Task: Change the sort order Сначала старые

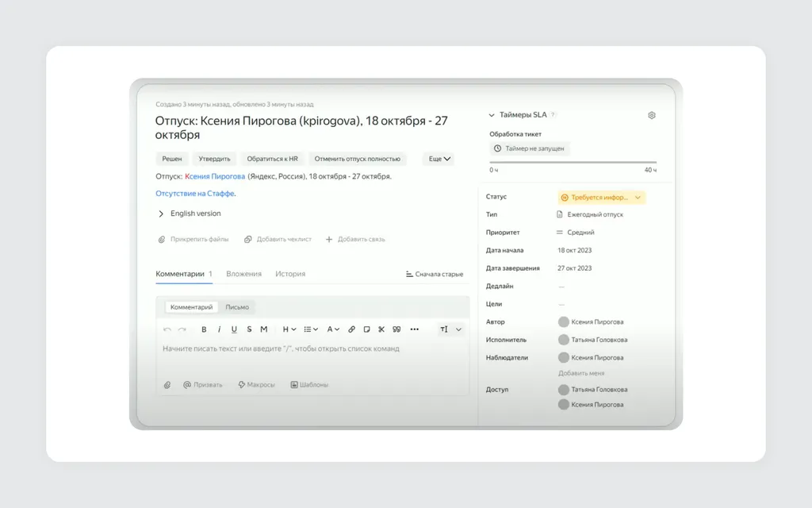Action: [x=435, y=274]
